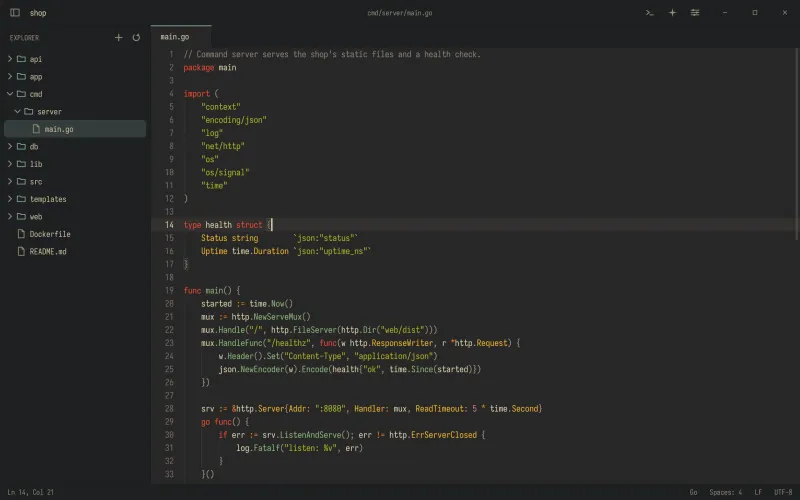Refresh the Explorer tree
The width and height of the screenshot is (800, 500).
[136, 38]
